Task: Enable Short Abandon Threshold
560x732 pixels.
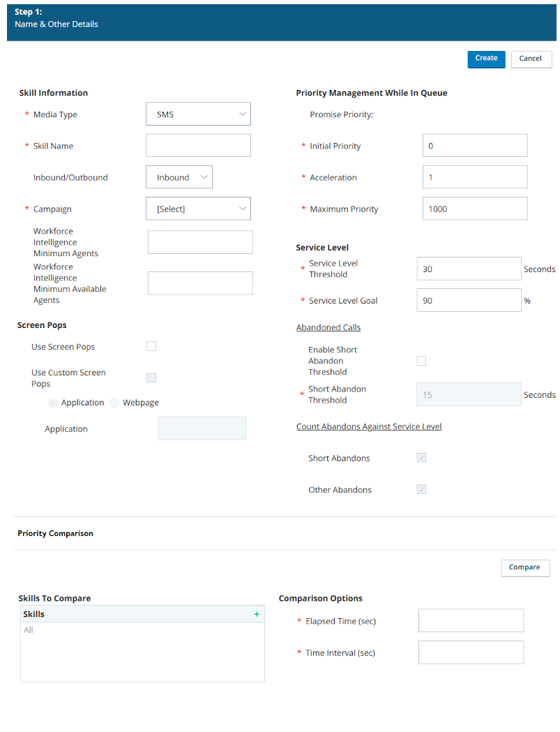Action: [x=421, y=360]
